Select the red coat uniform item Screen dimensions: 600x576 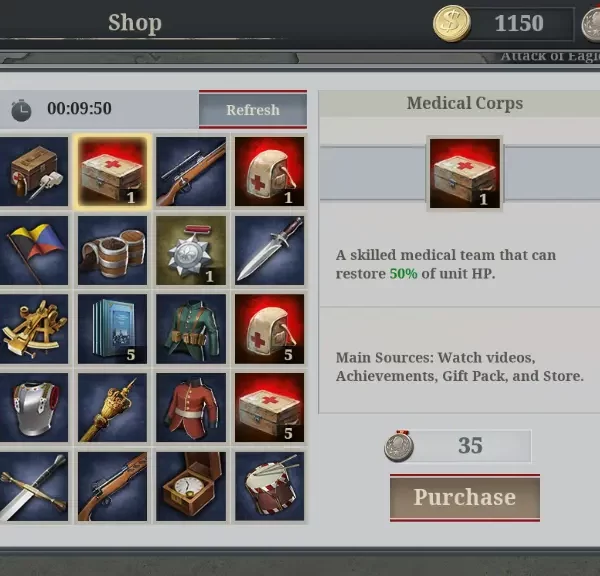click(191, 408)
